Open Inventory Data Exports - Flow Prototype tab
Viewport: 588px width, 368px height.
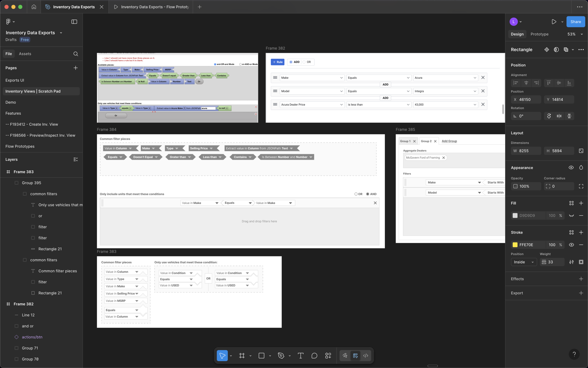pos(151,7)
